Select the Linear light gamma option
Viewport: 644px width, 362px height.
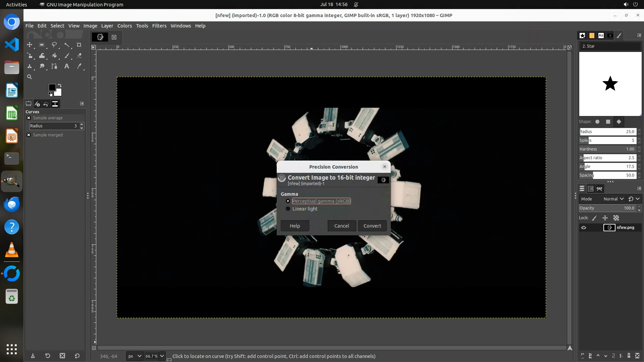pyautogui.click(x=288, y=209)
